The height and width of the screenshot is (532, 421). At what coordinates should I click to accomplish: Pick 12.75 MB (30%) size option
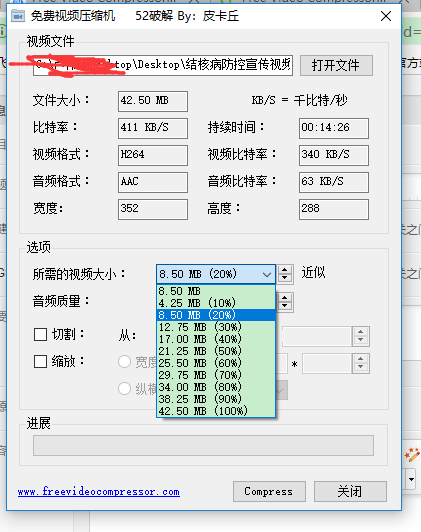(x=216, y=327)
